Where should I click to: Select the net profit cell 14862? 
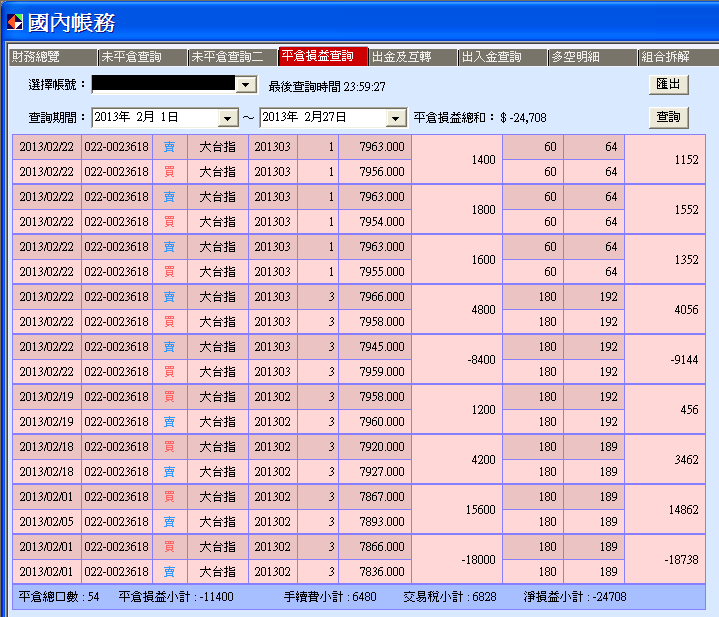pos(665,509)
